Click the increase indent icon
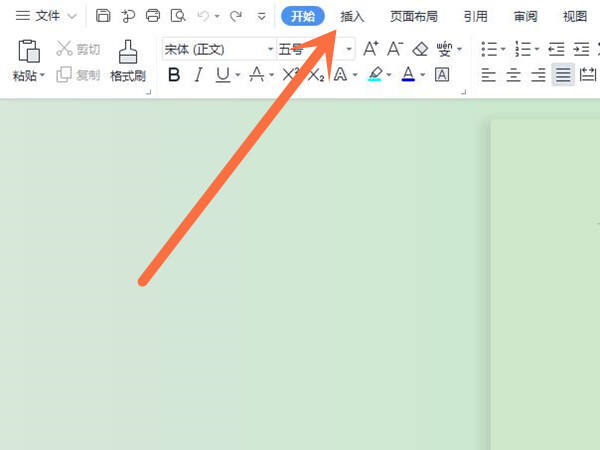600x450 pixels. pyautogui.click(x=581, y=49)
